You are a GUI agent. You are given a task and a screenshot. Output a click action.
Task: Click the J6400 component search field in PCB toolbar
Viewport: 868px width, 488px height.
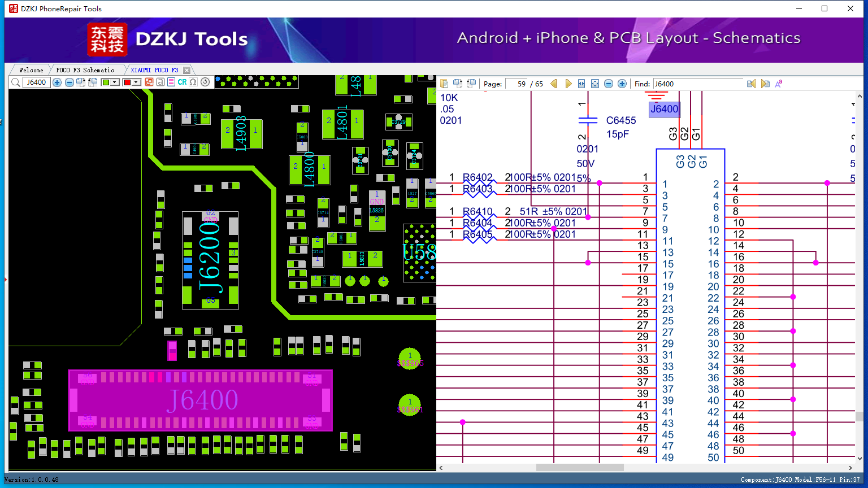[x=37, y=82]
